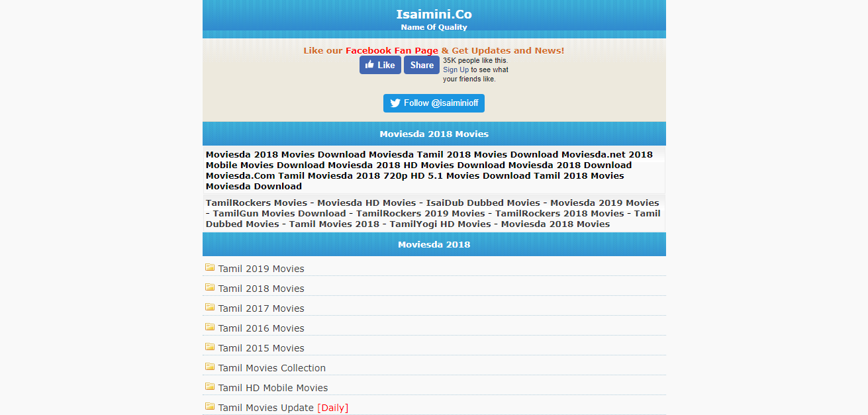Click folder icon beside Tamil 2015 Movies
Viewport: 868px width, 415px height.
click(x=210, y=347)
